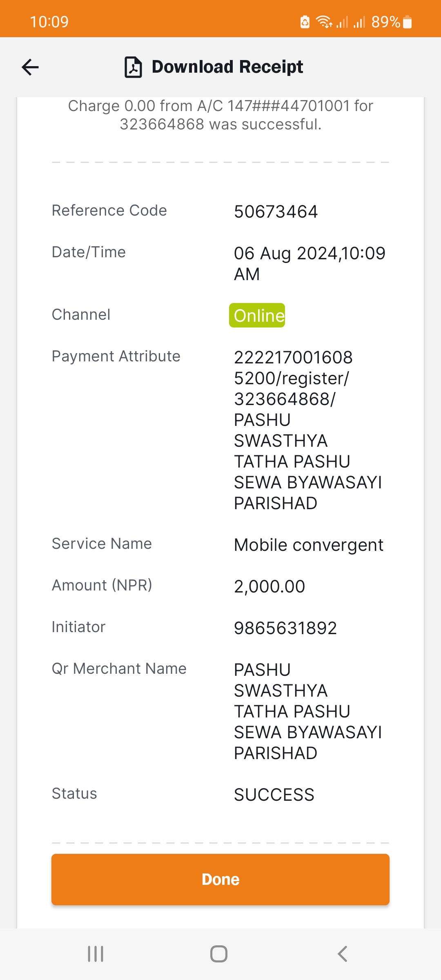Select the reference code 50673464
The height and width of the screenshot is (980, 441).
pos(276,212)
